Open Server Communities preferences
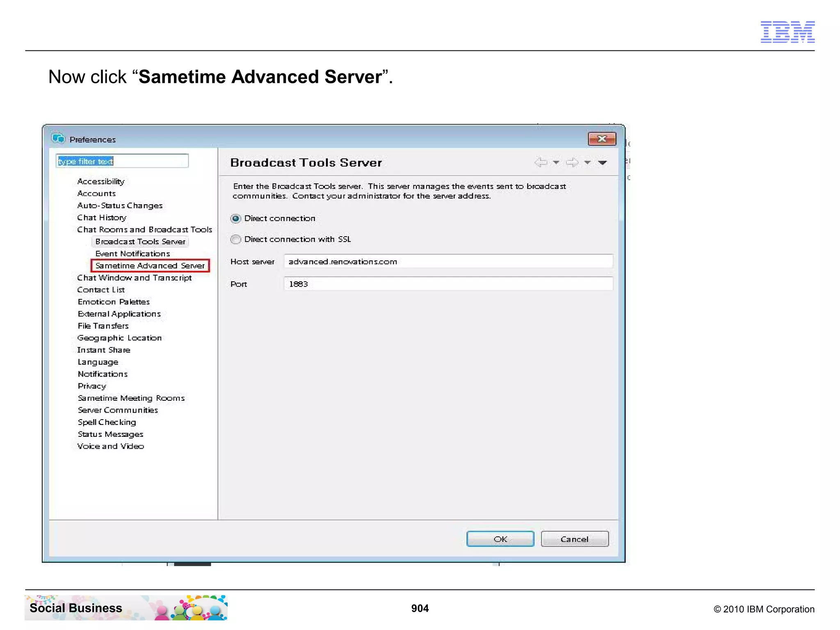The height and width of the screenshot is (630, 840). tap(118, 410)
